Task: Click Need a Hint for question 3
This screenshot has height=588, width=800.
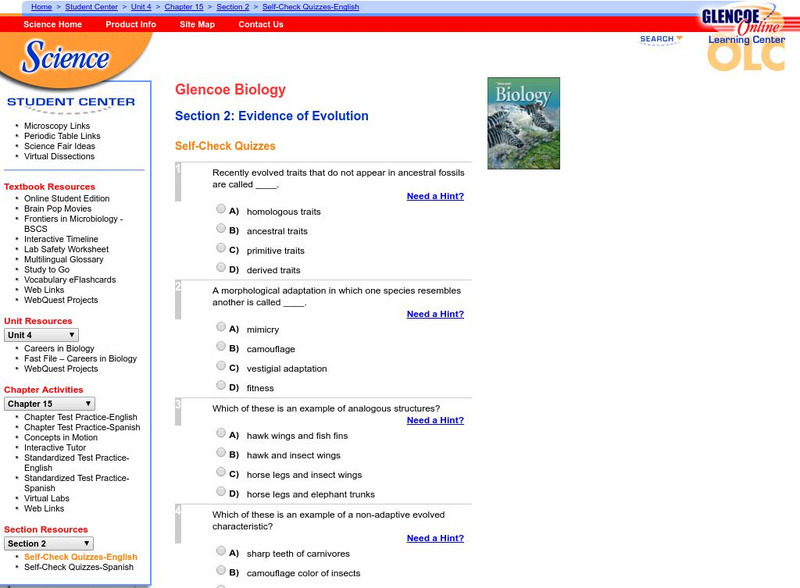Action: click(x=435, y=420)
